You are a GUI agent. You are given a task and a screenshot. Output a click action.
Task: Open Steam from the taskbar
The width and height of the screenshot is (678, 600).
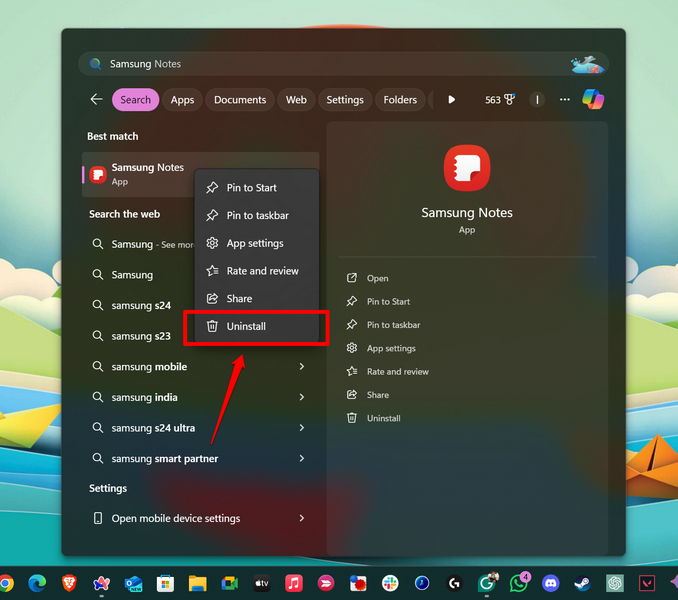coord(582,584)
